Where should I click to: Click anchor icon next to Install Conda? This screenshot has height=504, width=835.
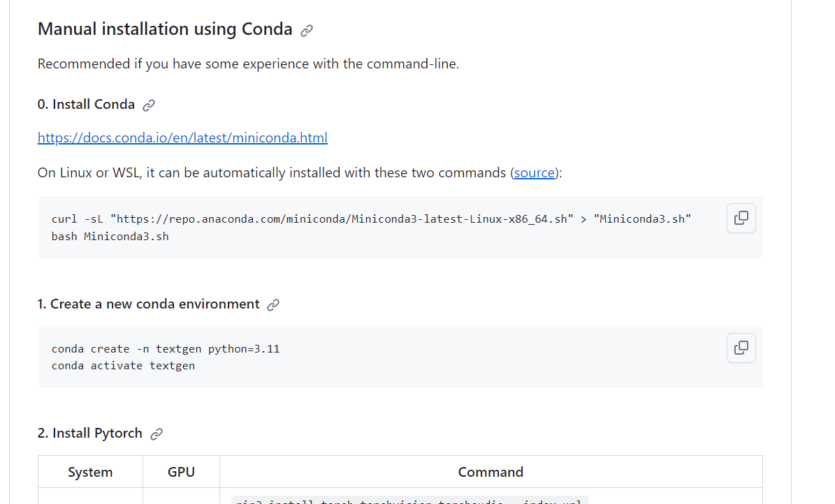tap(149, 105)
